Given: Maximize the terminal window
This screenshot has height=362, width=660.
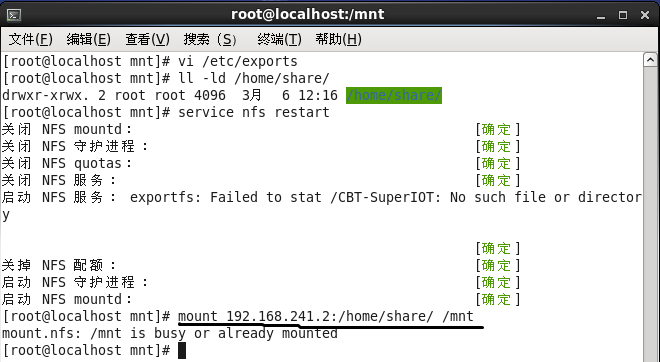Looking at the screenshot, I should pos(623,16).
